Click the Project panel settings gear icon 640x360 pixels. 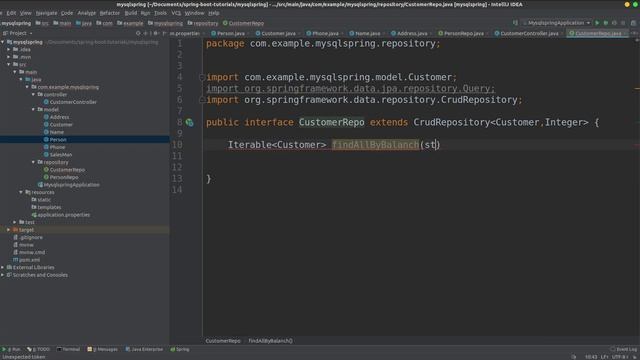[x=156, y=33]
